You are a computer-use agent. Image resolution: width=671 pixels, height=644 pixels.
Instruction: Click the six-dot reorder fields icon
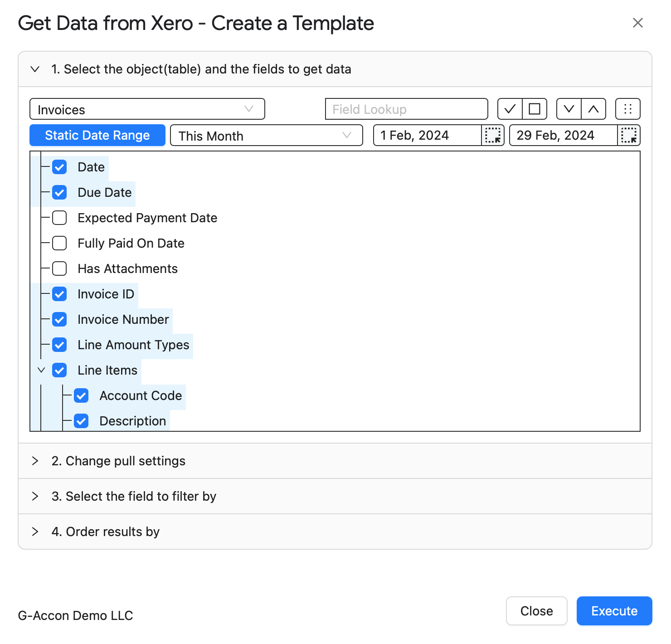coord(628,109)
